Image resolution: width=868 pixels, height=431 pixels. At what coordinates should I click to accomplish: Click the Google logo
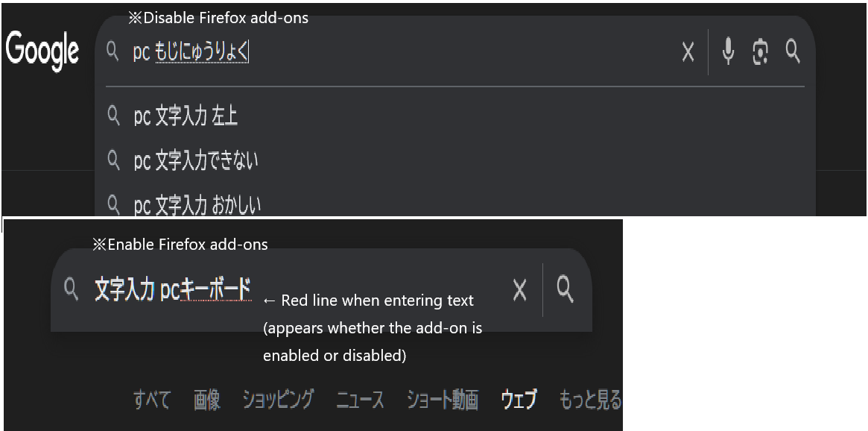[x=42, y=51]
